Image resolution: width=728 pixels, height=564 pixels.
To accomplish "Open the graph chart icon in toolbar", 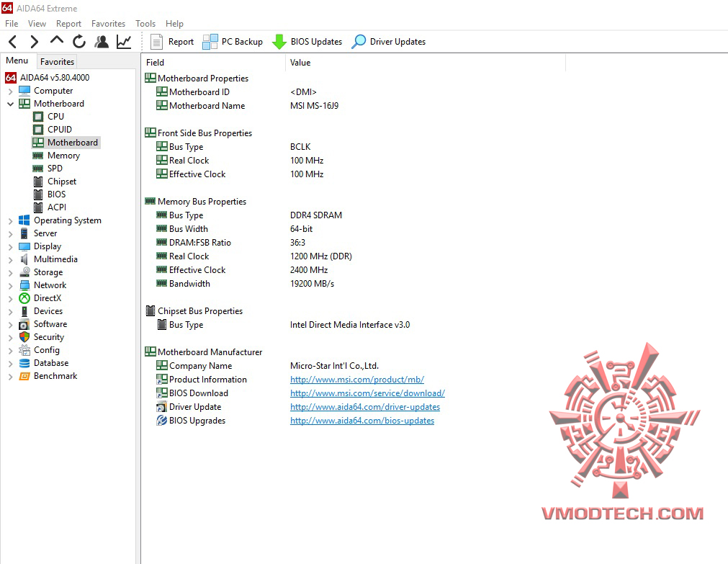I will tap(124, 42).
